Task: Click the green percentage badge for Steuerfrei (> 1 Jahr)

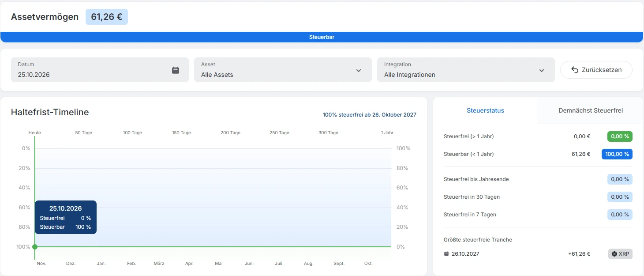Action: coord(620,136)
